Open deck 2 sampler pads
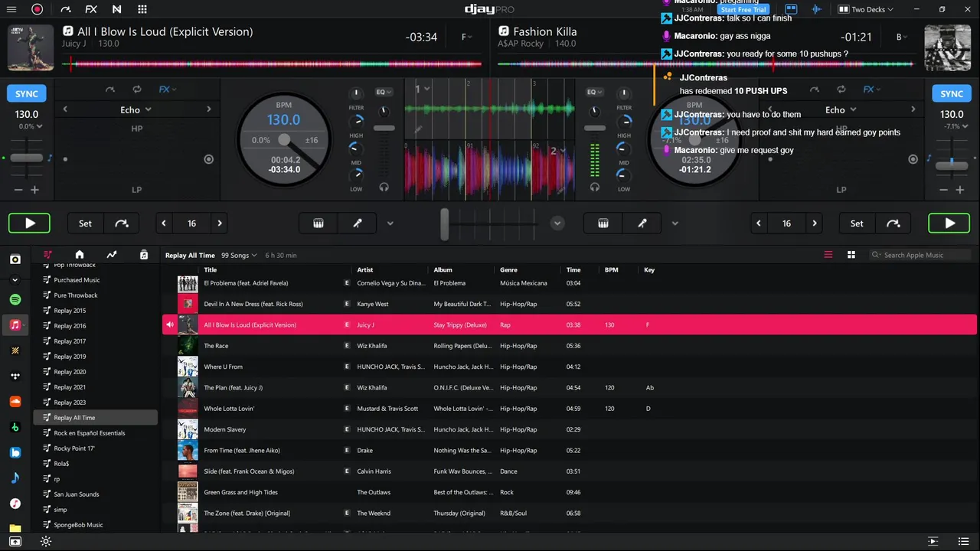 coord(603,223)
